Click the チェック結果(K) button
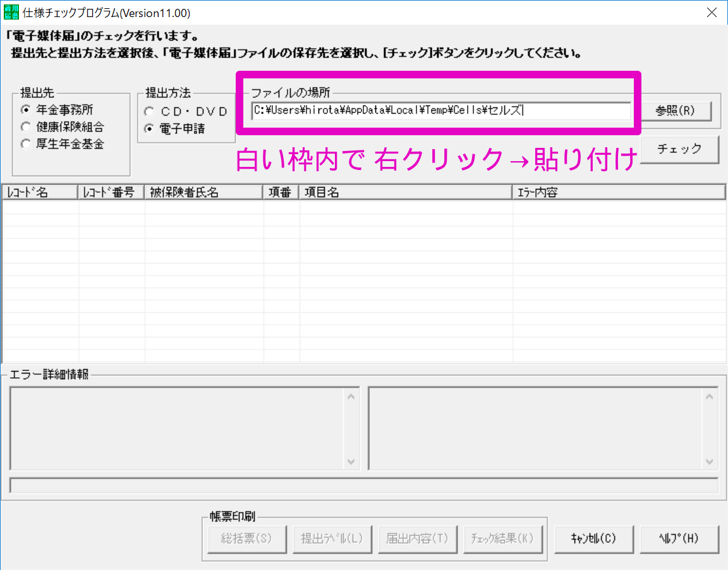This screenshot has height=570, width=728. [x=503, y=538]
